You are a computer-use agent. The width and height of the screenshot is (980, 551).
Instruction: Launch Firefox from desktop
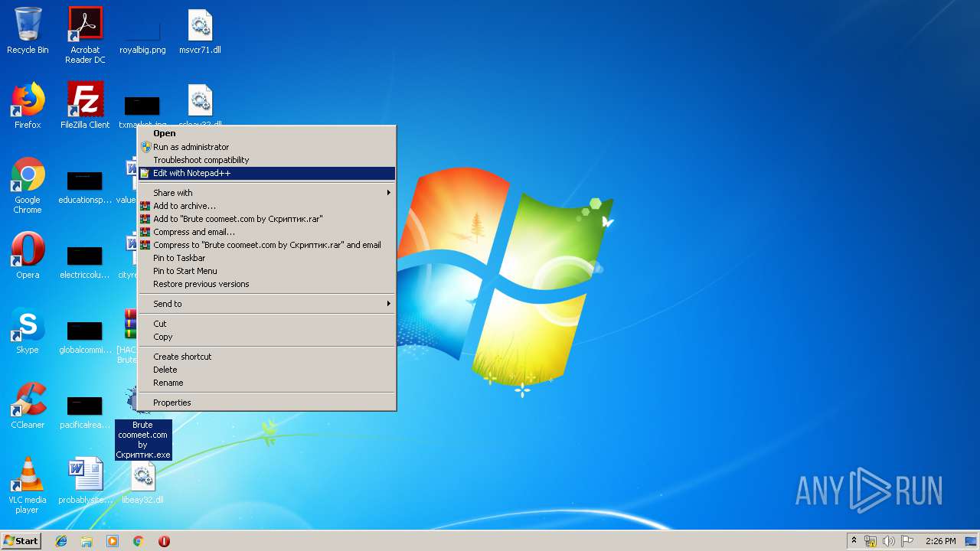[28, 106]
